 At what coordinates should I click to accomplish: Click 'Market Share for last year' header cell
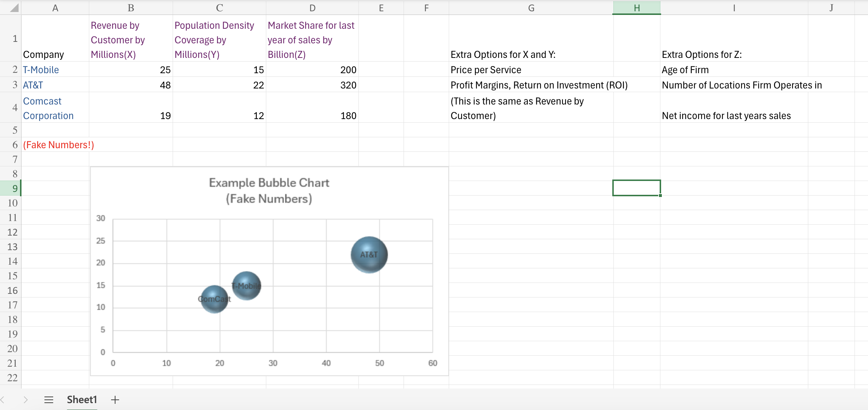click(x=312, y=38)
